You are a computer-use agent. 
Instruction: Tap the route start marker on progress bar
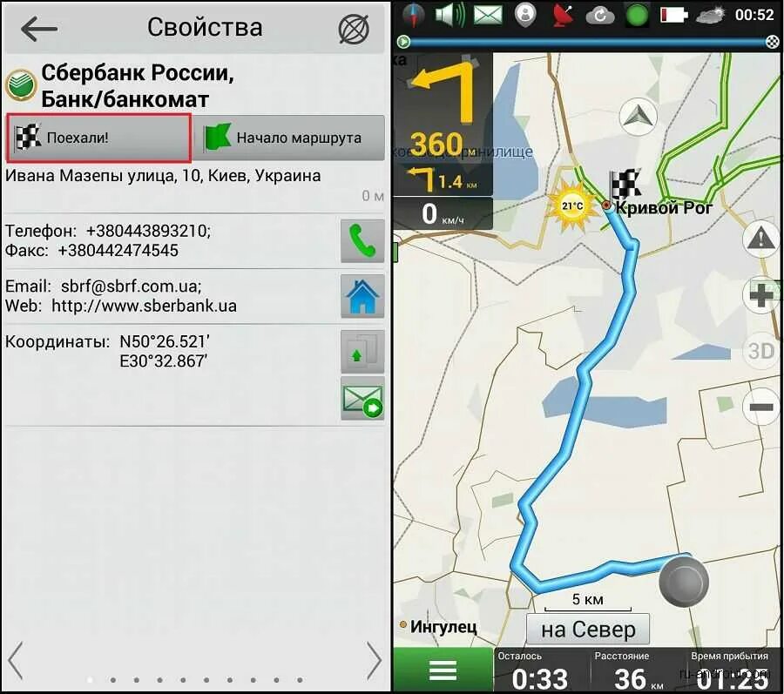click(x=403, y=42)
